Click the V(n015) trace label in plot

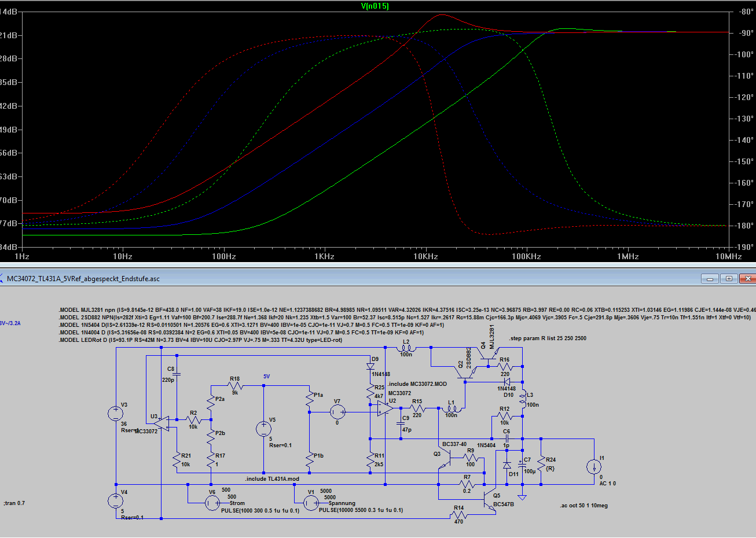(x=375, y=6)
